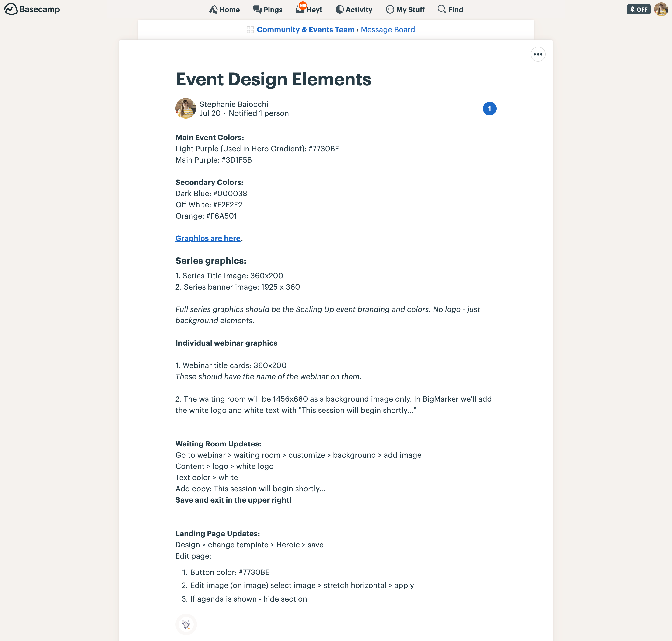
Task: View the Activity page
Action: click(354, 10)
